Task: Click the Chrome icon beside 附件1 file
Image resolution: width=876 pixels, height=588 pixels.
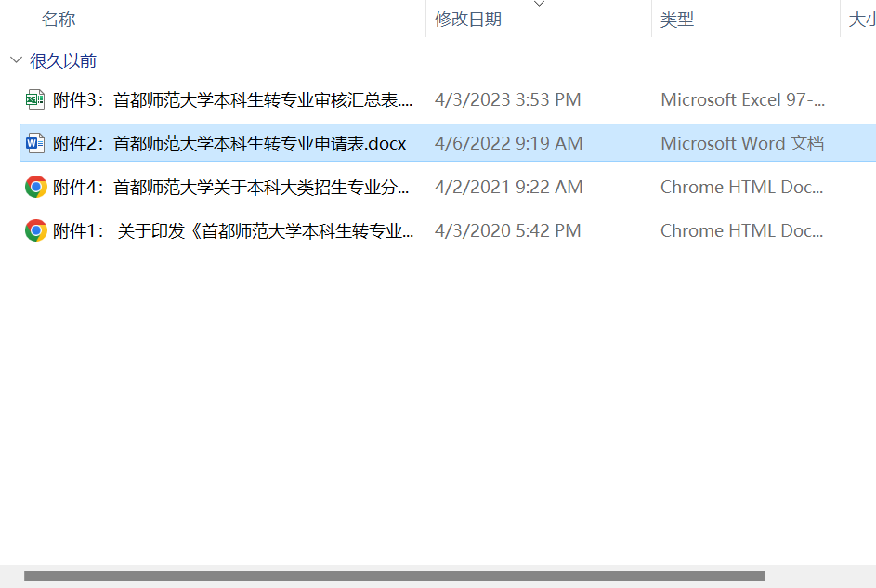Action: (35, 230)
